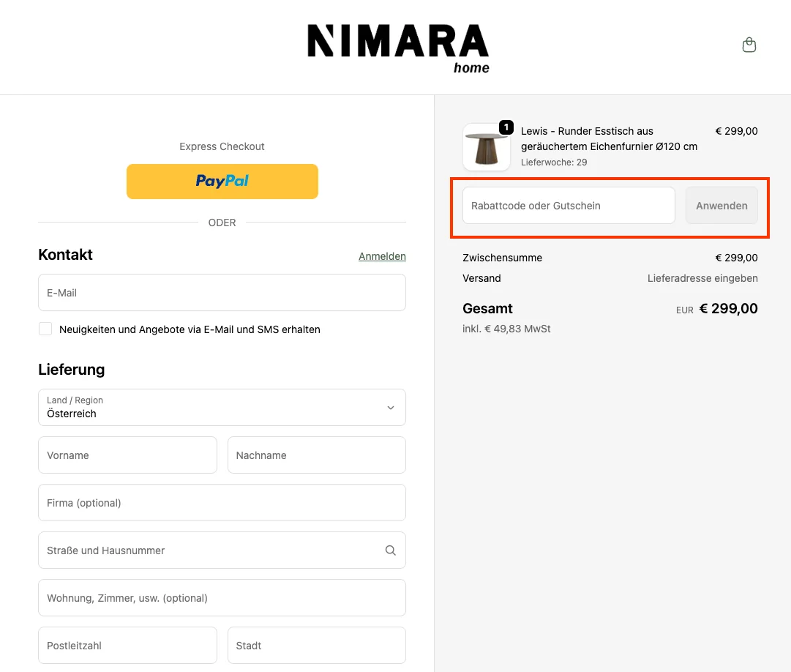Click the Zwischensumme label
The height and width of the screenshot is (672, 791).
(x=503, y=258)
